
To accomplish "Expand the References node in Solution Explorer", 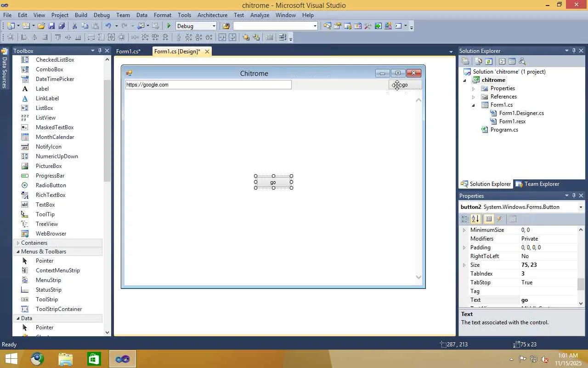I will pos(474,97).
